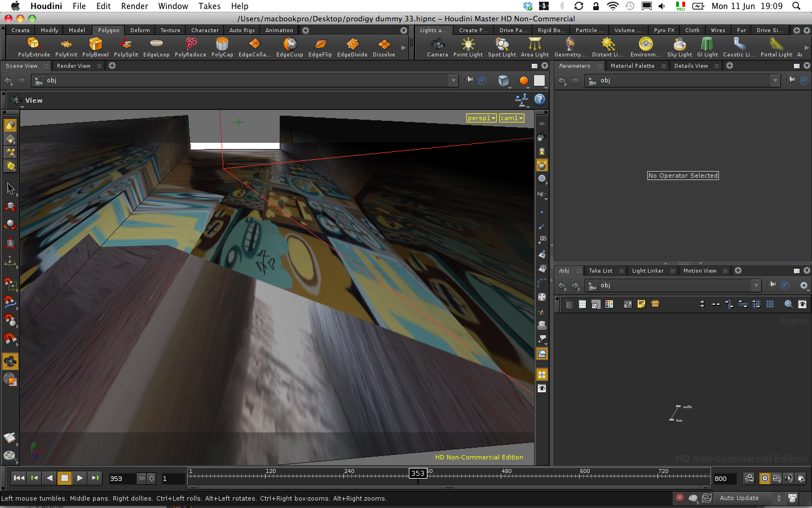Select the PolyCap shelf tool

222,47
